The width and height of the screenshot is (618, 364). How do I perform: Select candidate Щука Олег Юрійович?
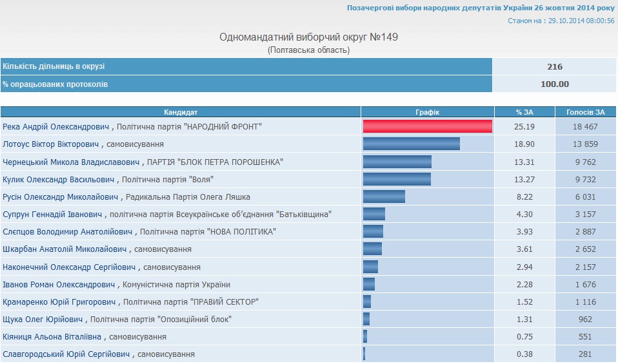[43, 319]
